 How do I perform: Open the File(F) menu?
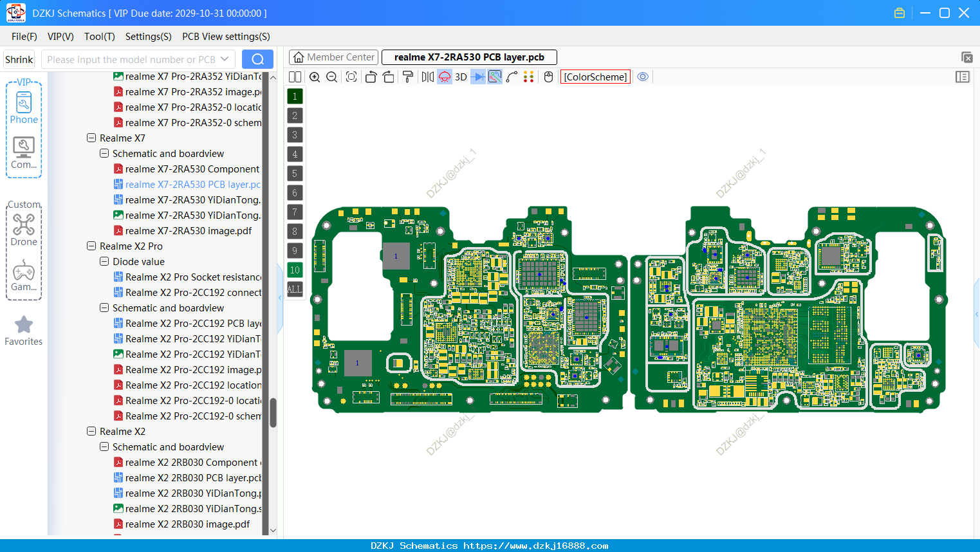[24, 37]
